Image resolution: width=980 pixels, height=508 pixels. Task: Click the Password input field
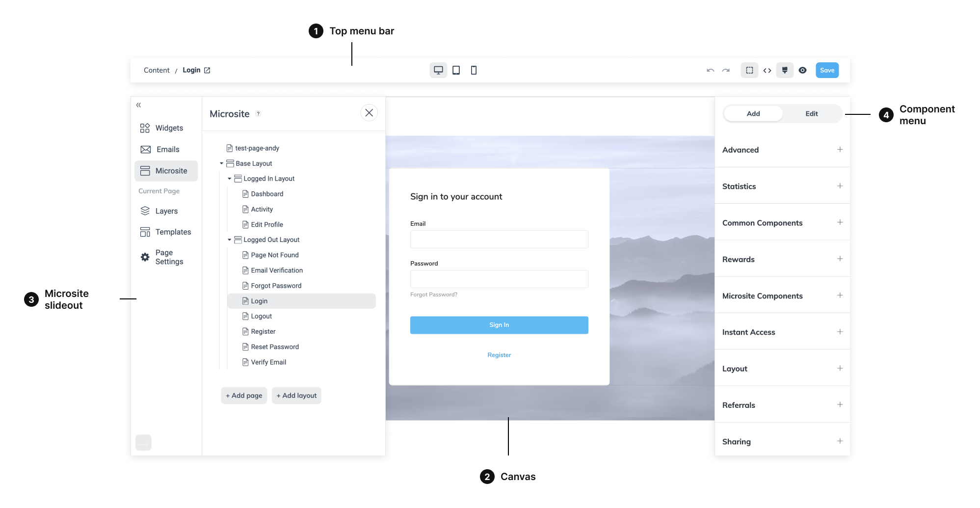(499, 279)
